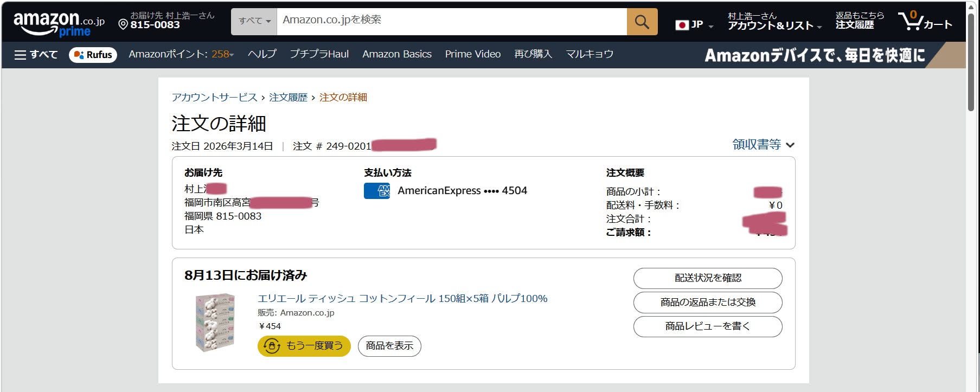Click the orange search magnifier button
This screenshot has width=980, height=392.
[642, 22]
